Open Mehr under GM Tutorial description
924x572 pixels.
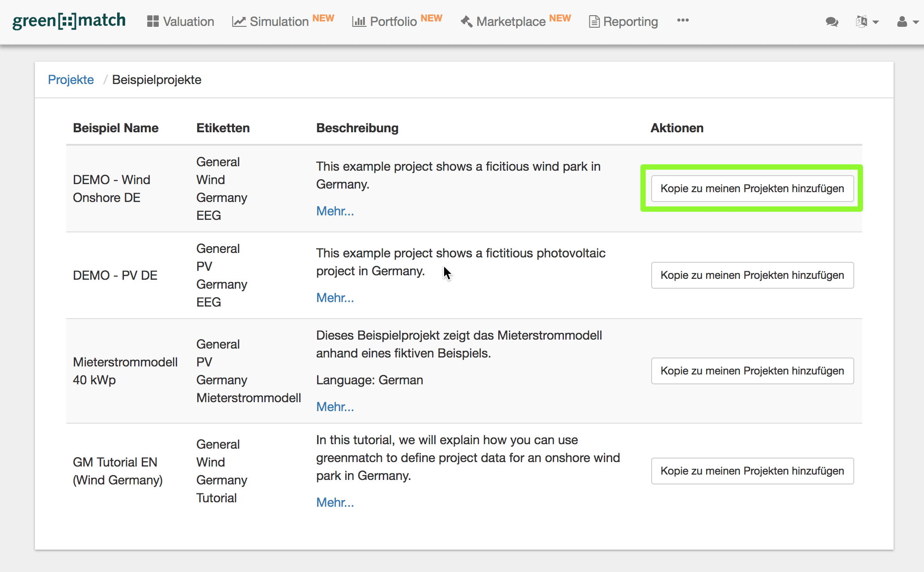335,502
